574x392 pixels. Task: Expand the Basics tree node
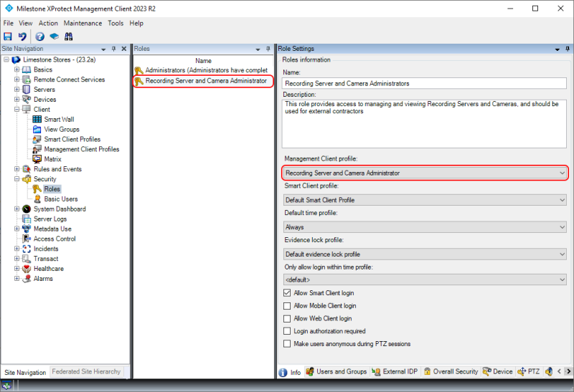point(17,69)
